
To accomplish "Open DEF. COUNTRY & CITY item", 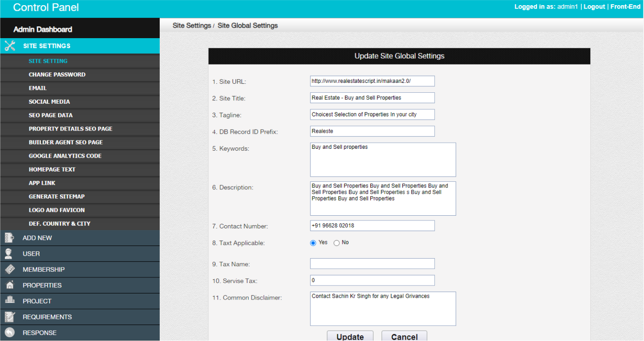I will (x=80, y=224).
